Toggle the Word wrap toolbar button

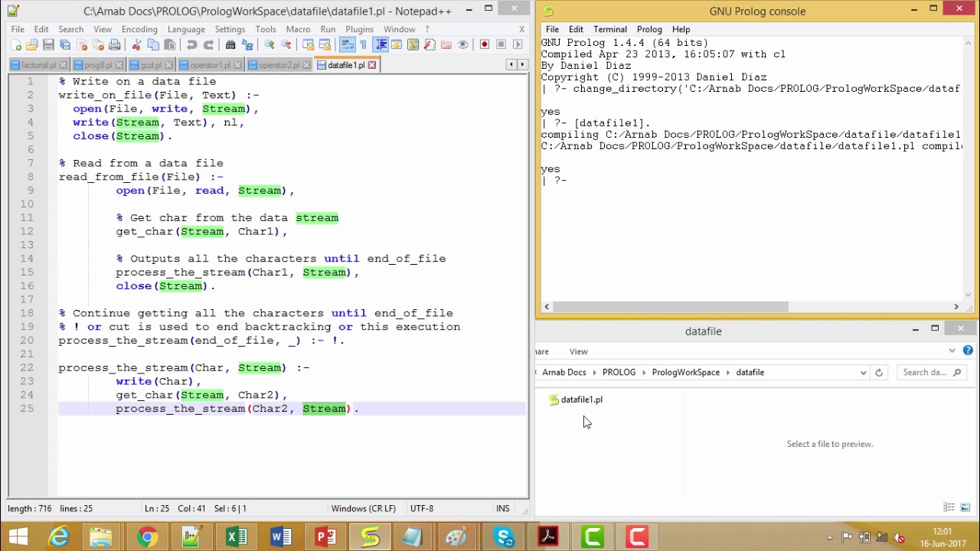pyautogui.click(x=347, y=45)
